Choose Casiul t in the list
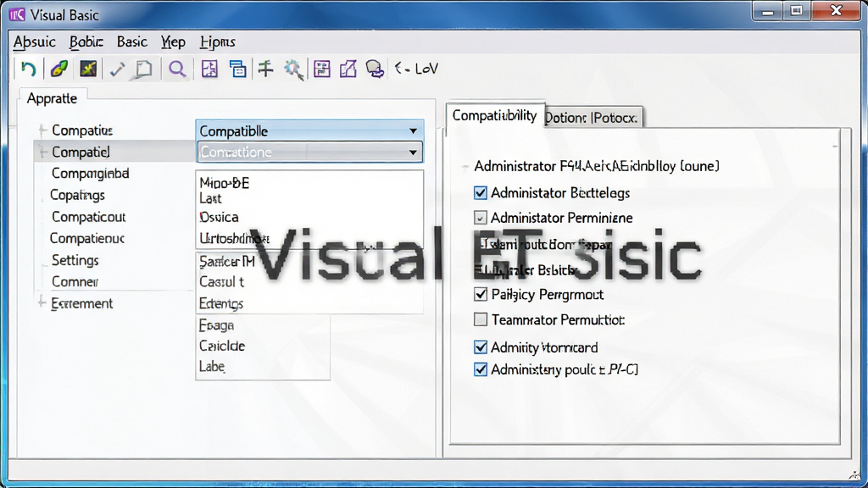Viewport: 868px width, 488px height. [x=221, y=281]
